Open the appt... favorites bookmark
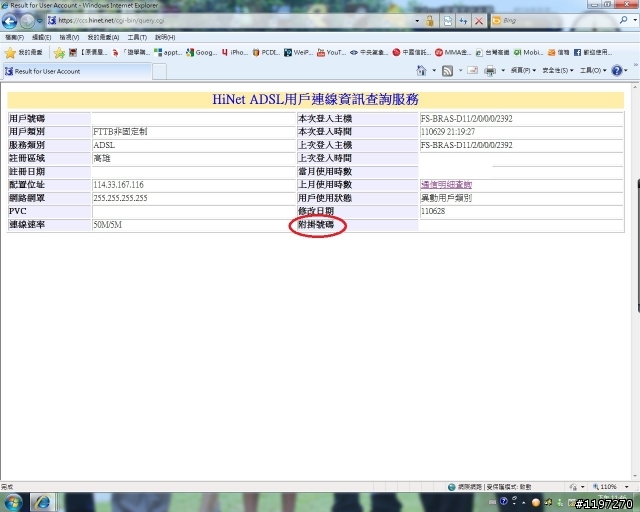Viewport: 640px width, 512px height. (x=168, y=52)
